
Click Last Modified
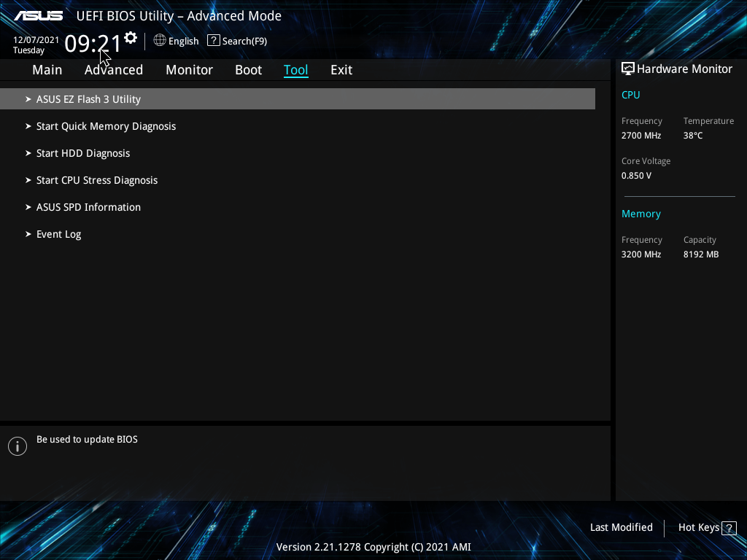pyautogui.click(x=622, y=527)
